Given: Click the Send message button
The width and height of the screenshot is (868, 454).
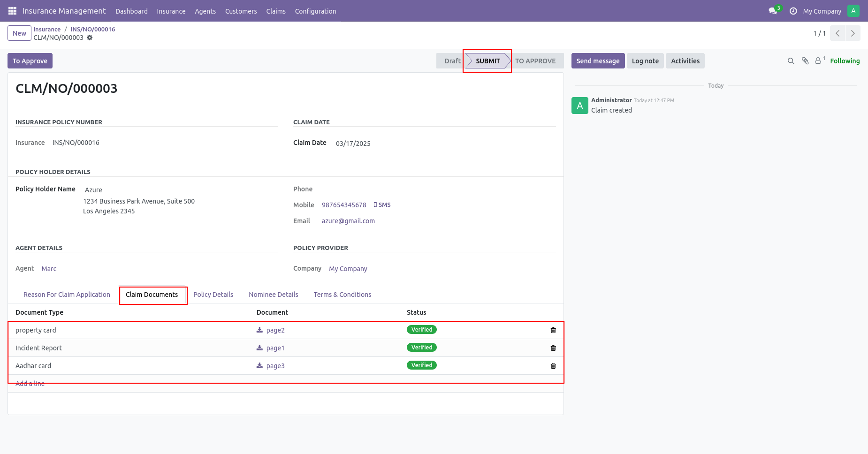Looking at the screenshot, I should (598, 61).
